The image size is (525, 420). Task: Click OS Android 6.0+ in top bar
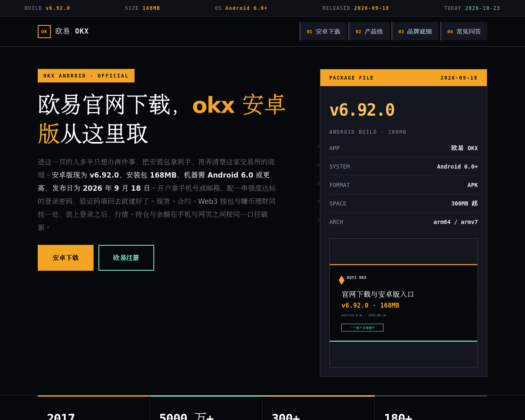[x=241, y=8]
